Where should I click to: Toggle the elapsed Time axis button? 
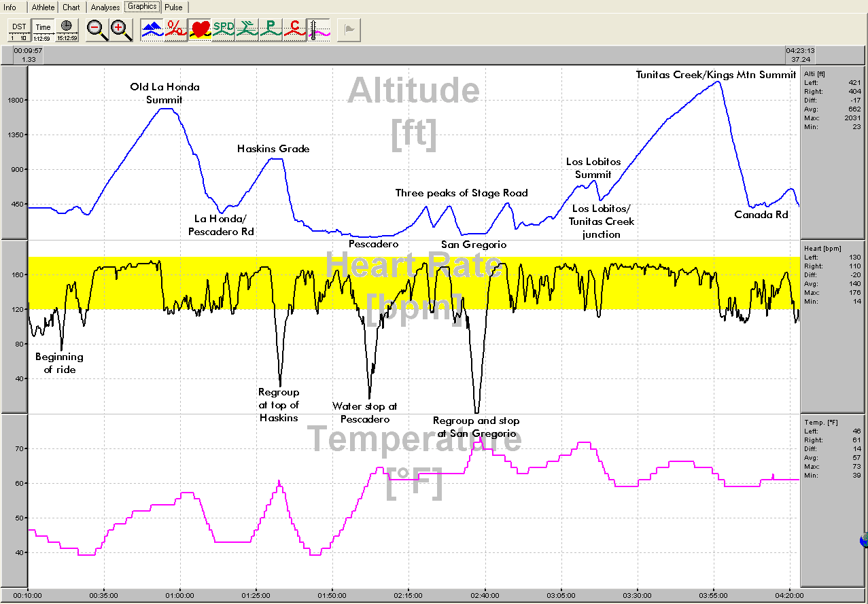click(43, 31)
